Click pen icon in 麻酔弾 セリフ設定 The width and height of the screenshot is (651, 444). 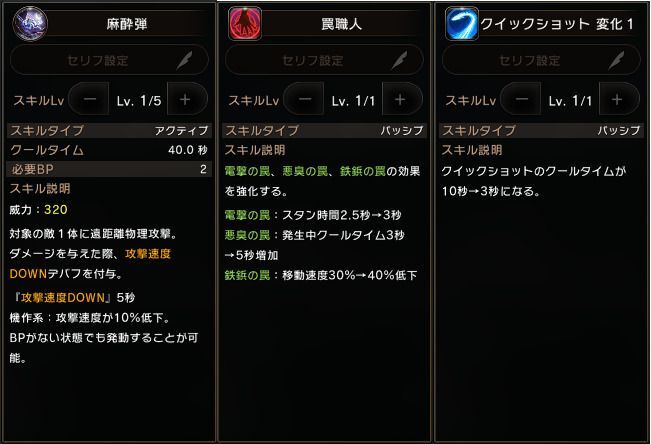(186, 59)
